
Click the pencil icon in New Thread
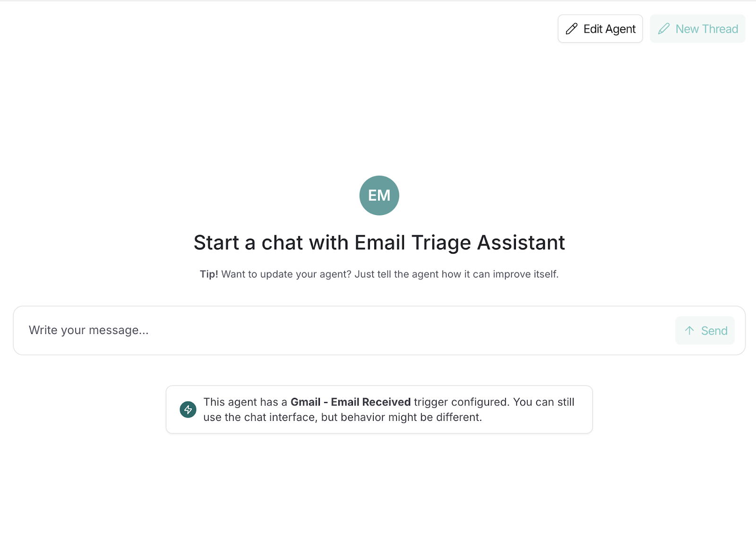(664, 29)
